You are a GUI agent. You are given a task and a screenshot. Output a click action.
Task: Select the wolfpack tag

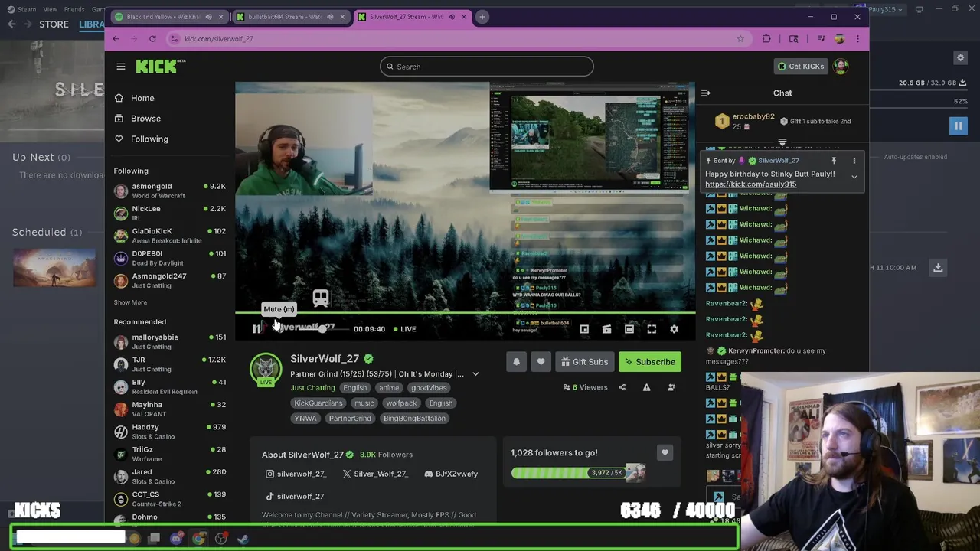coord(401,403)
